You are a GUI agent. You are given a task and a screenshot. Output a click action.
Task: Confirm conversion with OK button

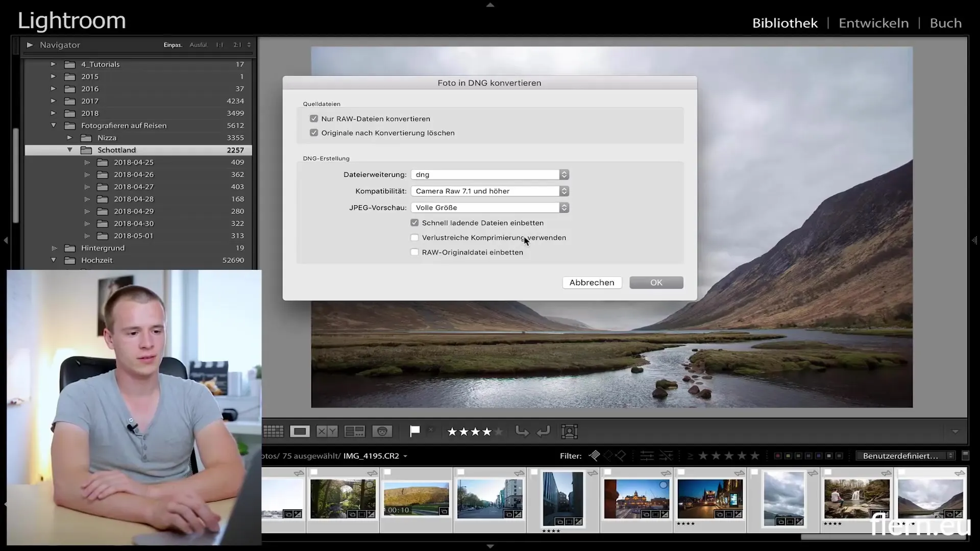[656, 283]
